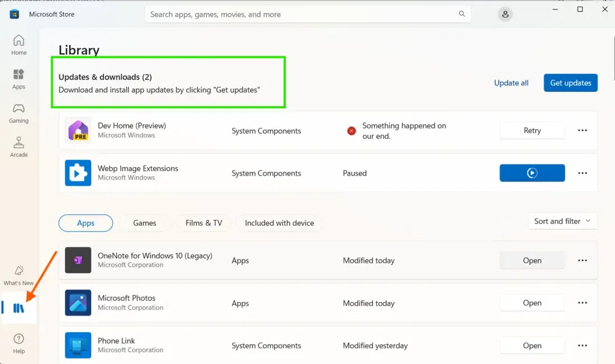The width and height of the screenshot is (615, 364).
Task: Open the Gaming section in sidebar
Action: 18,113
